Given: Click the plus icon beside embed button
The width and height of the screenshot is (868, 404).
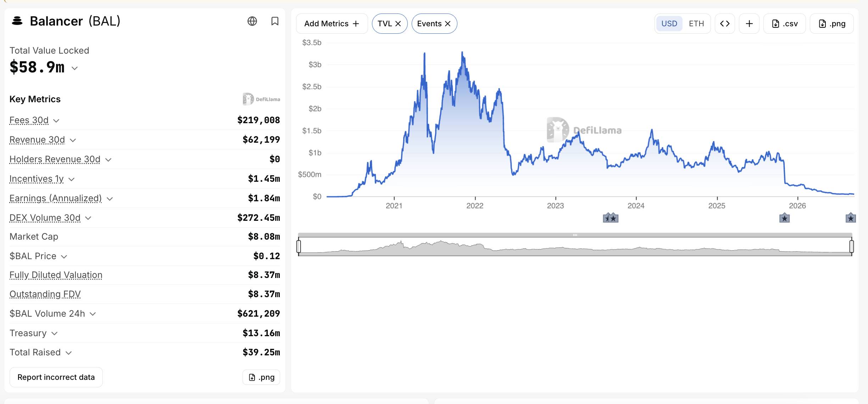Looking at the screenshot, I should pyautogui.click(x=749, y=24).
